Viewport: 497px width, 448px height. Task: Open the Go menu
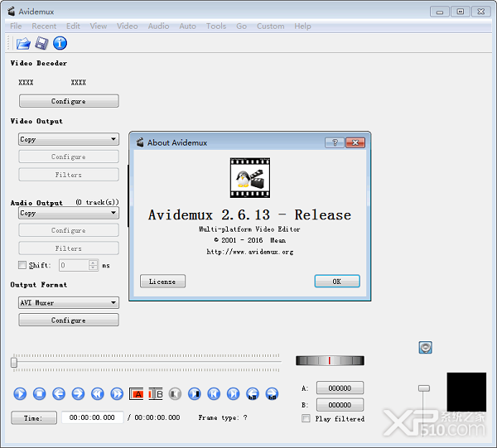tap(241, 26)
